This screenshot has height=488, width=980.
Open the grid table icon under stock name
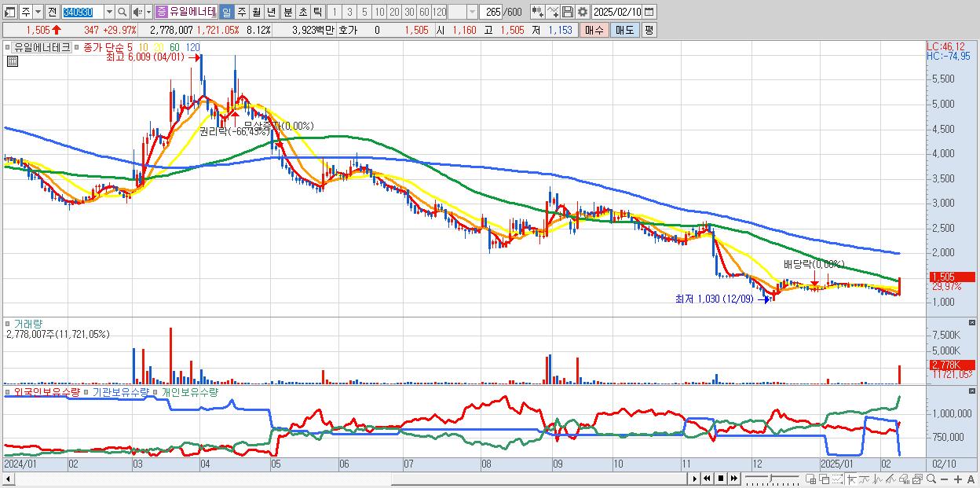coord(12,61)
